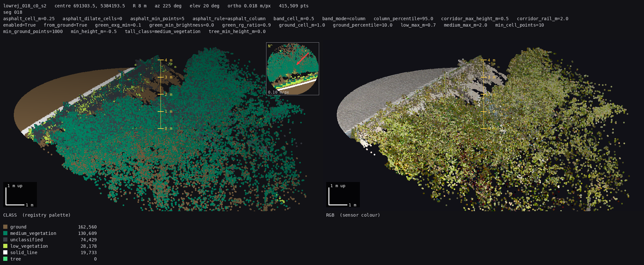The height and width of the screenshot is (265, 644).
Task: Click the right panel 1 m scale box
Action: [x=343, y=195]
